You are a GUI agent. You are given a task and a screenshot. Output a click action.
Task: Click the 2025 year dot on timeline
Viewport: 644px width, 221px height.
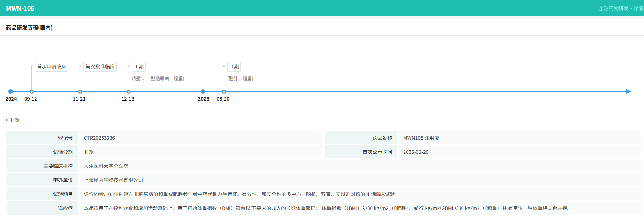203,92
